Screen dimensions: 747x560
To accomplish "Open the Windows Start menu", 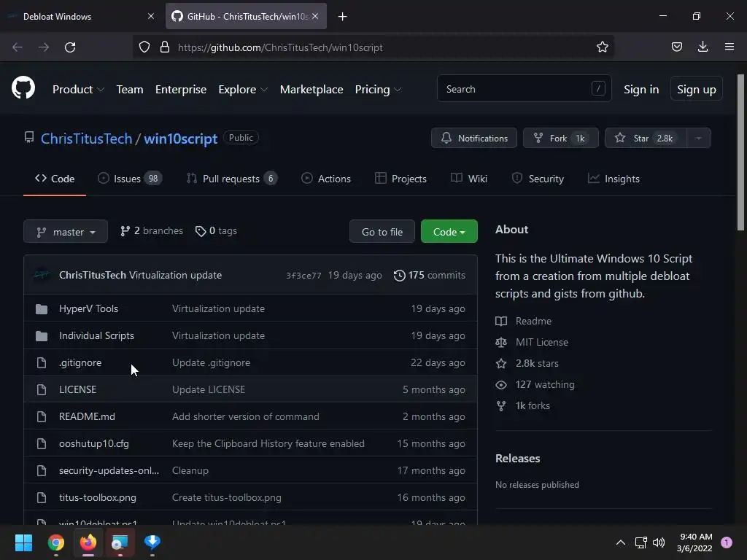I will tap(23, 542).
